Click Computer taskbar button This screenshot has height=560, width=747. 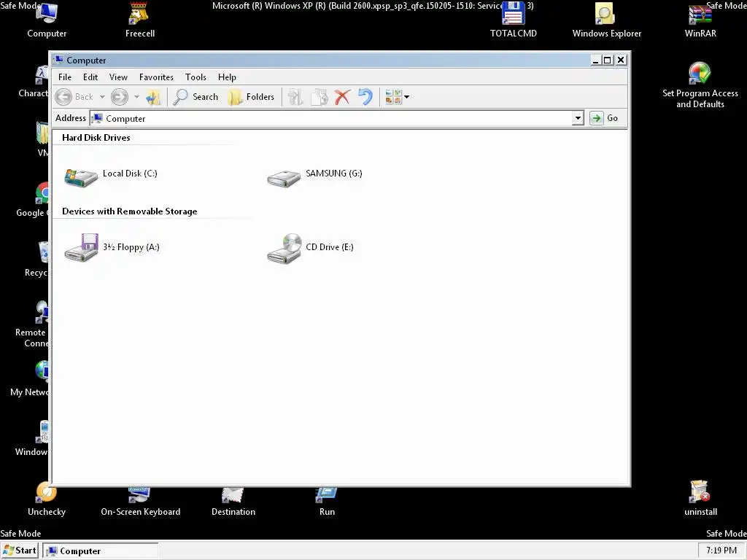tap(100, 551)
